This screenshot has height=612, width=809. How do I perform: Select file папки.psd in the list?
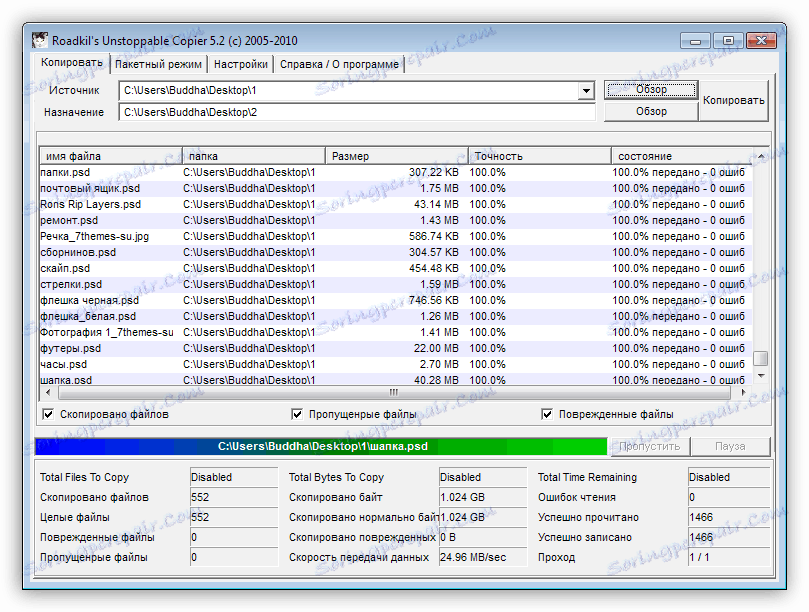tap(65, 172)
